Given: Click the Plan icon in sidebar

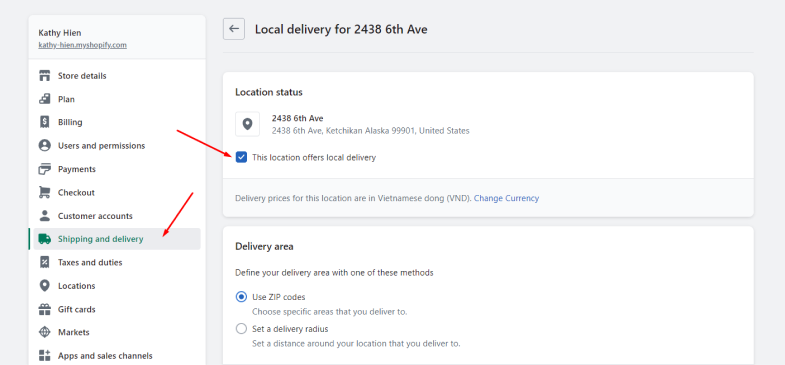Looking at the screenshot, I should [x=45, y=99].
